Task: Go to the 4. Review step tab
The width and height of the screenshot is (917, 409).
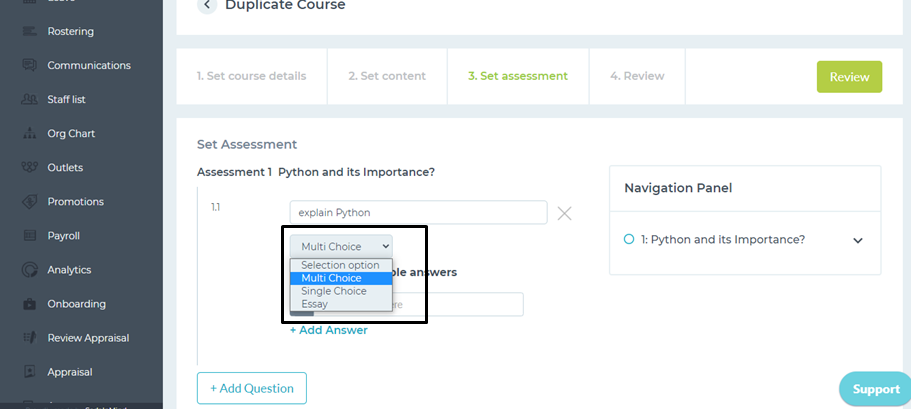Action: tap(637, 76)
